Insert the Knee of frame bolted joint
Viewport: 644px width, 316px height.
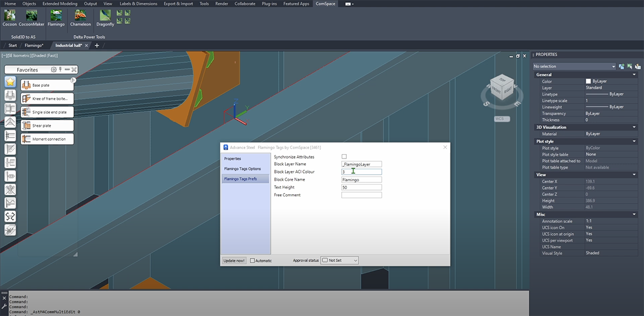tap(47, 98)
